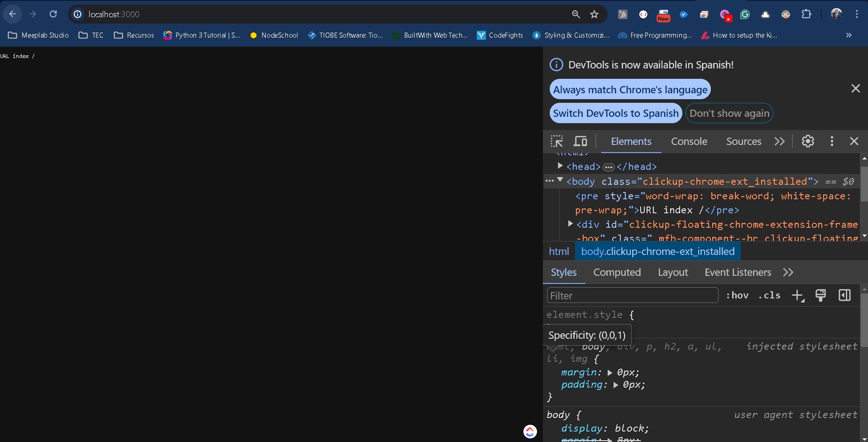The height and width of the screenshot is (442, 868).
Task: Toggle the computed styles sidebar icon
Action: pyautogui.click(x=844, y=296)
